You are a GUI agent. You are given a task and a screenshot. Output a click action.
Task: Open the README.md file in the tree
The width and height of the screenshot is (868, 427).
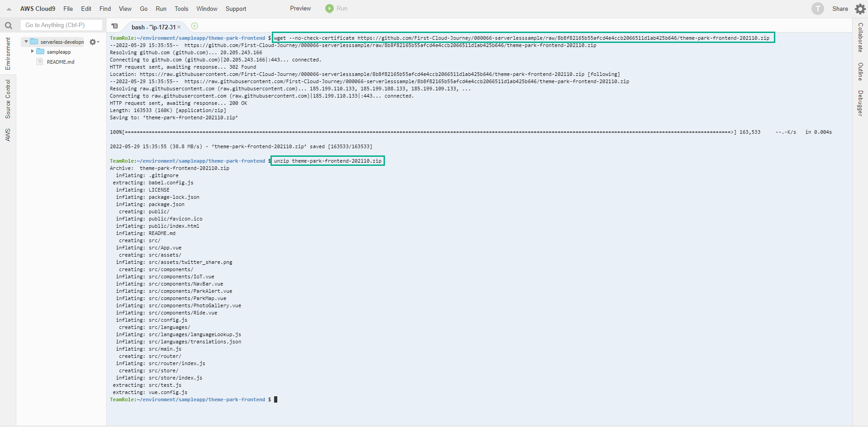[x=61, y=62]
